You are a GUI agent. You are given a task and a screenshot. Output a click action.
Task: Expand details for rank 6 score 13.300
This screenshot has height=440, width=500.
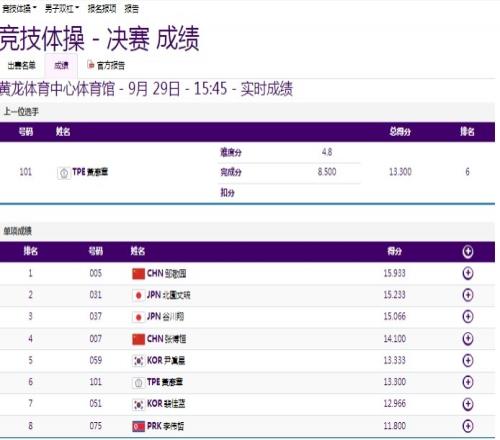coord(468,382)
